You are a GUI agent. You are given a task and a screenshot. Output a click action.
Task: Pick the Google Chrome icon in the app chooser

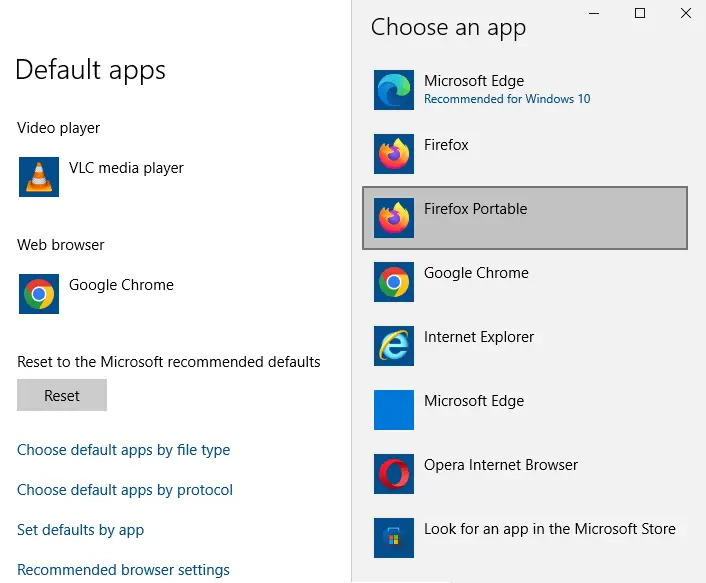394,282
